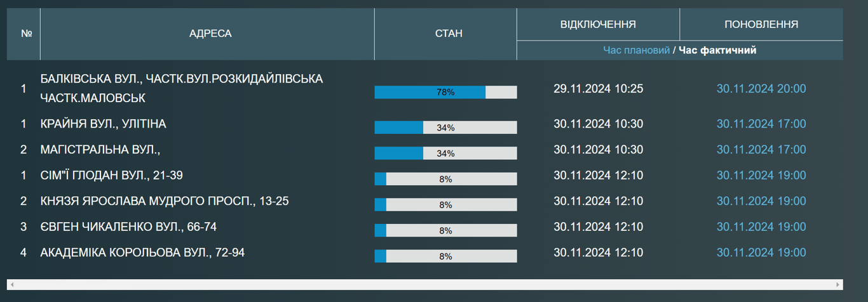Click the "Час плановий" legend link
868x302 pixels.
[636, 50]
